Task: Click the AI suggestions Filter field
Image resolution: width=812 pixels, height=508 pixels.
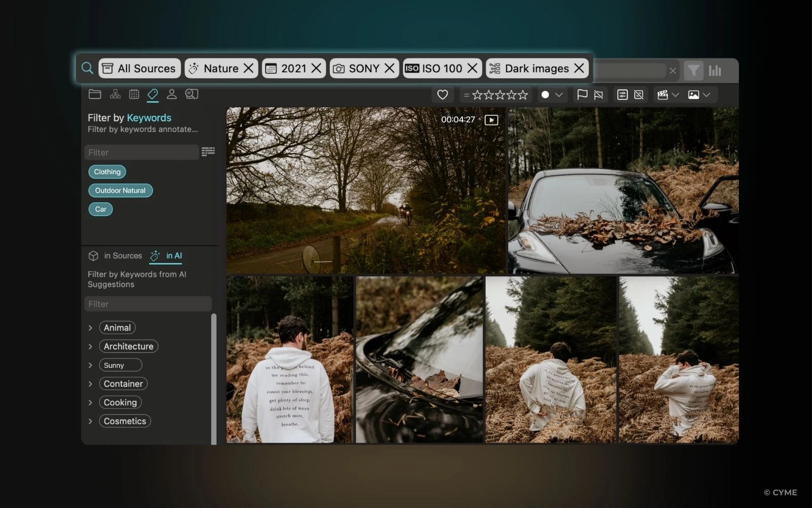Action: pyautogui.click(x=148, y=304)
